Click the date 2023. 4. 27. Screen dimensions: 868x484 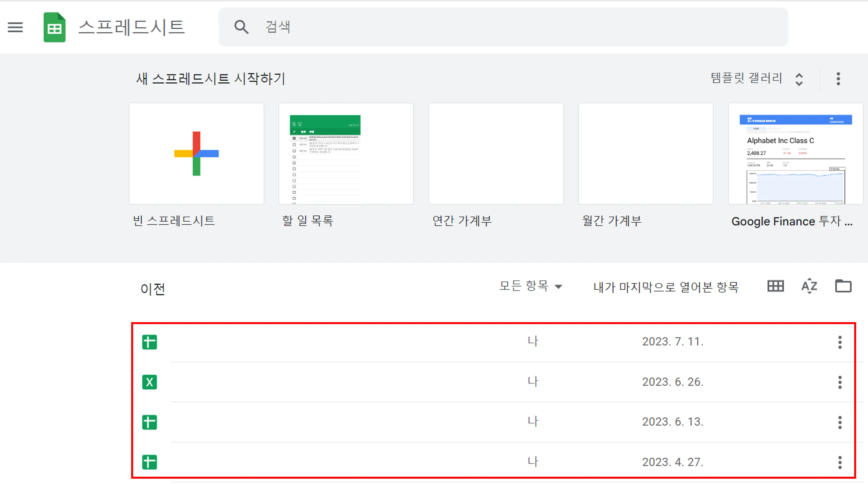click(673, 462)
